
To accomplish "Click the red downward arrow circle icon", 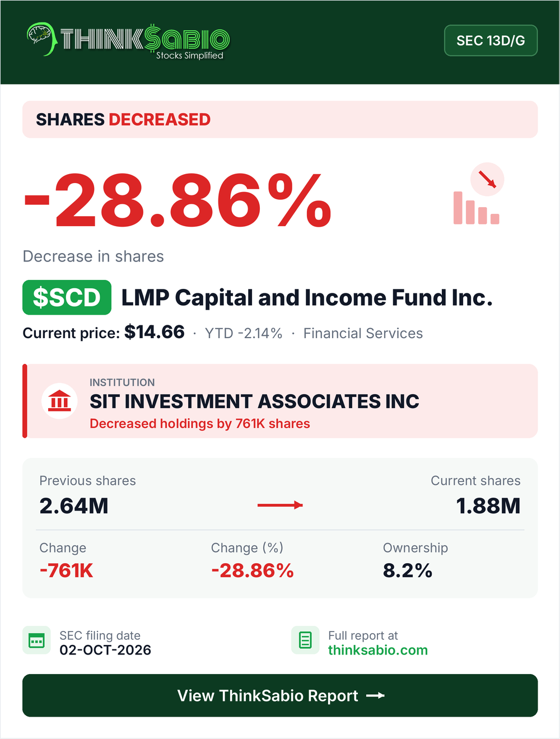I will pos(487,179).
